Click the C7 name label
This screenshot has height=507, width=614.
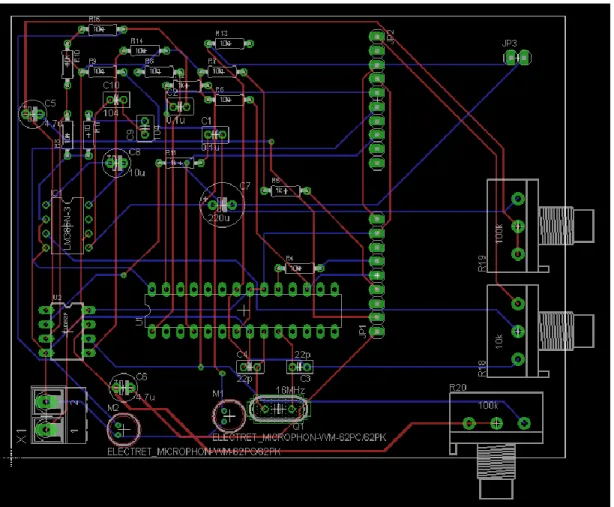pos(245,186)
